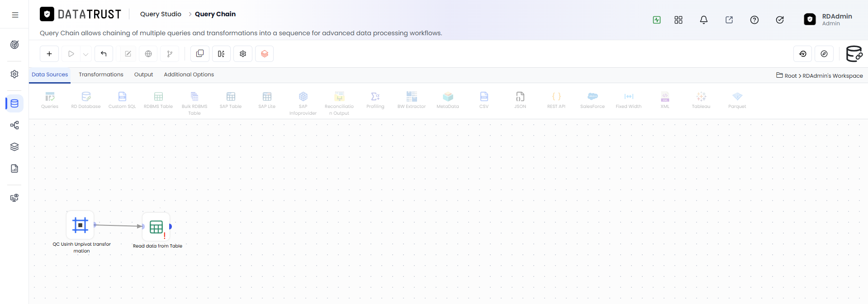Open the target icon in sidebar

pos(14,45)
